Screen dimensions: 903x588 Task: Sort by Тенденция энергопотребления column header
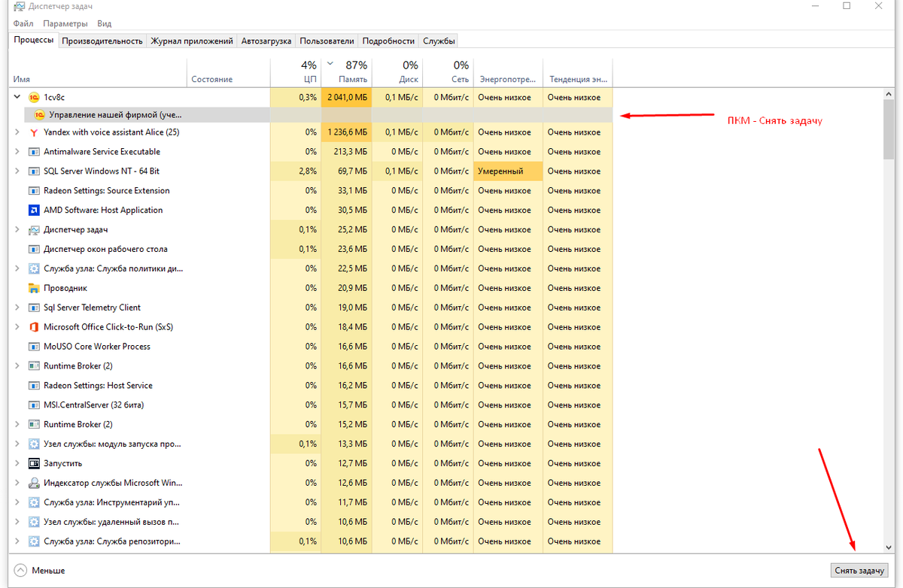pyautogui.click(x=578, y=72)
